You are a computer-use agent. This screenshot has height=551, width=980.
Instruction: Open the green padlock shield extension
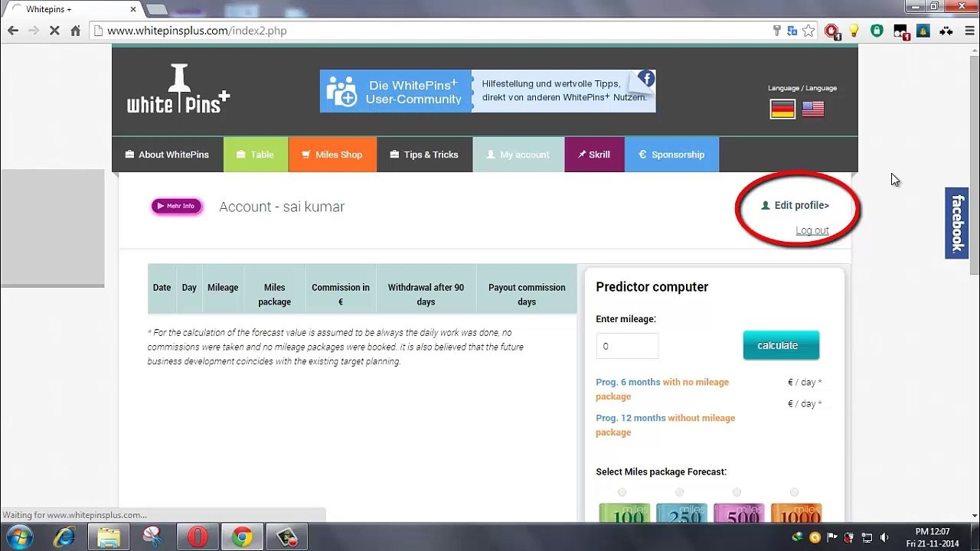coord(877,31)
